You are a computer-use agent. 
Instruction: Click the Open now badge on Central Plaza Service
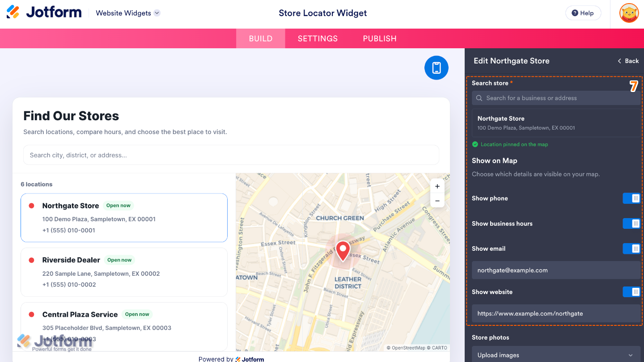click(x=137, y=314)
